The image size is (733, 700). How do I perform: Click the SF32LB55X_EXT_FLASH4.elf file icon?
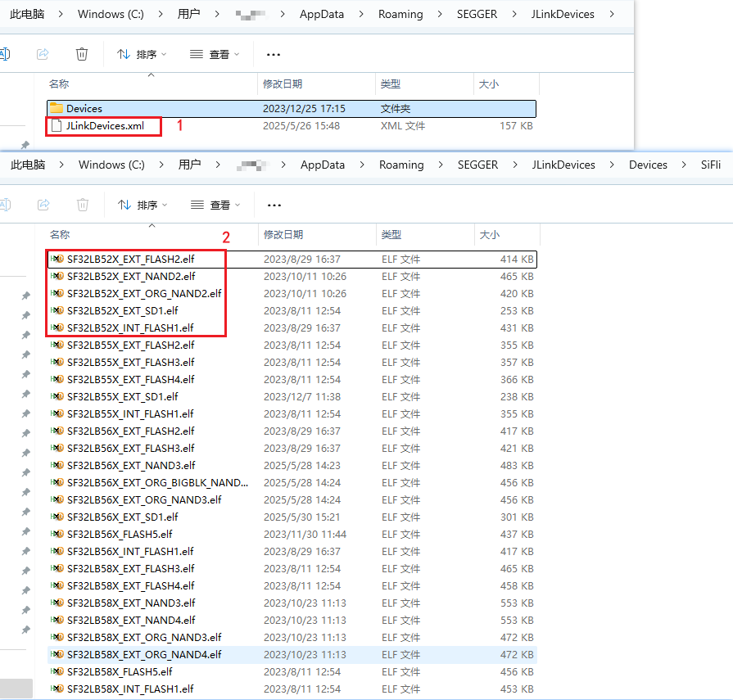(x=57, y=379)
